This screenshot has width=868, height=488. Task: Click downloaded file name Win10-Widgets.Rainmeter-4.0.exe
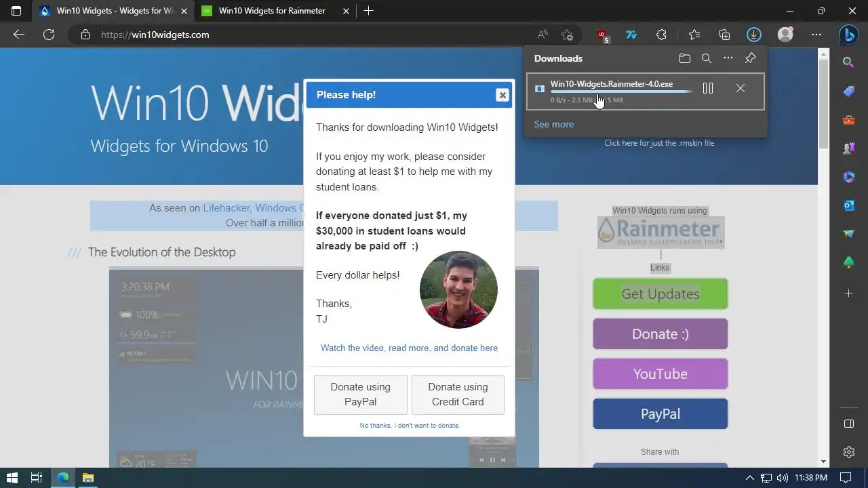tap(612, 84)
